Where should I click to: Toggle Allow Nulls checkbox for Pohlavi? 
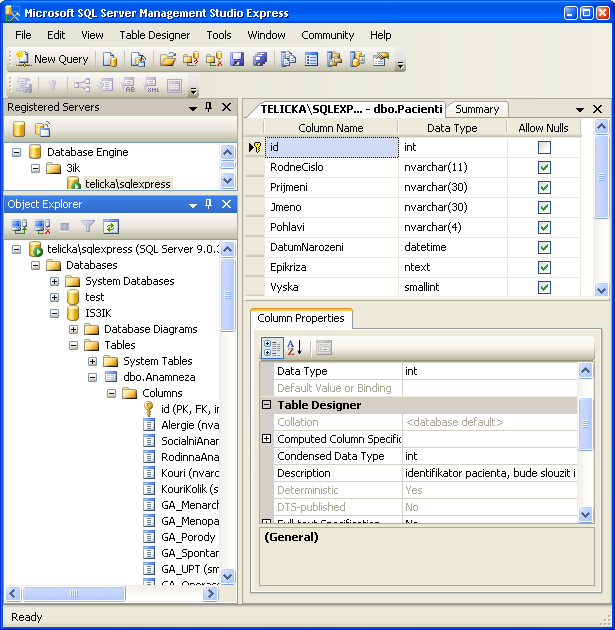click(x=544, y=228)
